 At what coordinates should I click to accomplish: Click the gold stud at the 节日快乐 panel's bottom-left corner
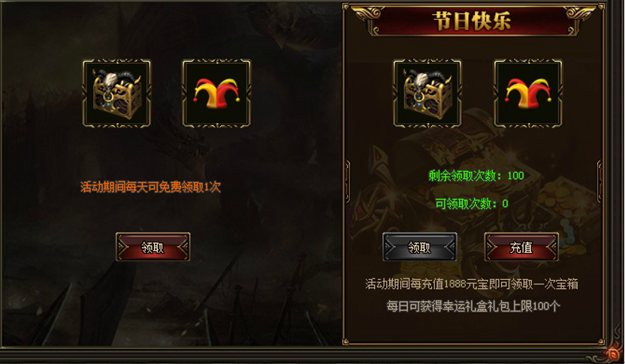point(346,341)
